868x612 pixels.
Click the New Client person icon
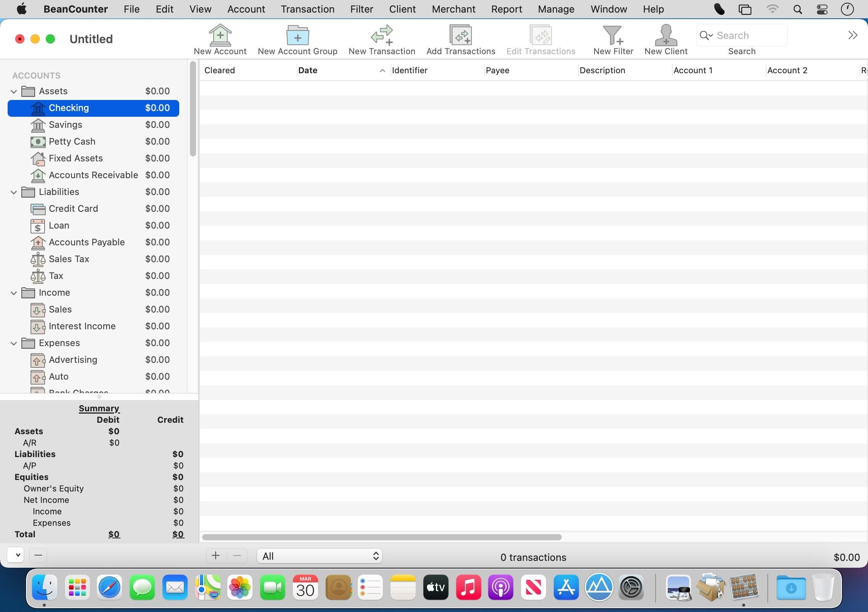coord(665,35)
